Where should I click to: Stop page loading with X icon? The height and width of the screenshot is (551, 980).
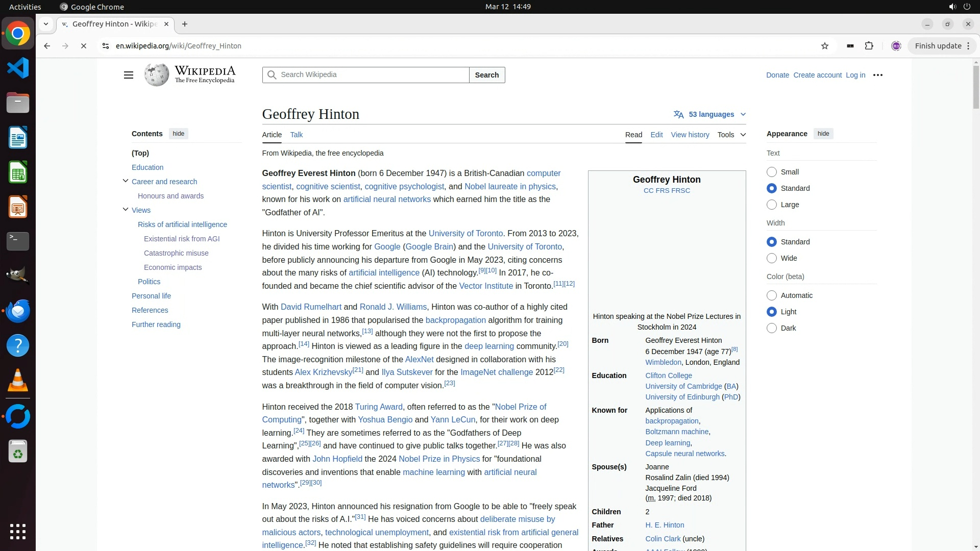point(84,46)
